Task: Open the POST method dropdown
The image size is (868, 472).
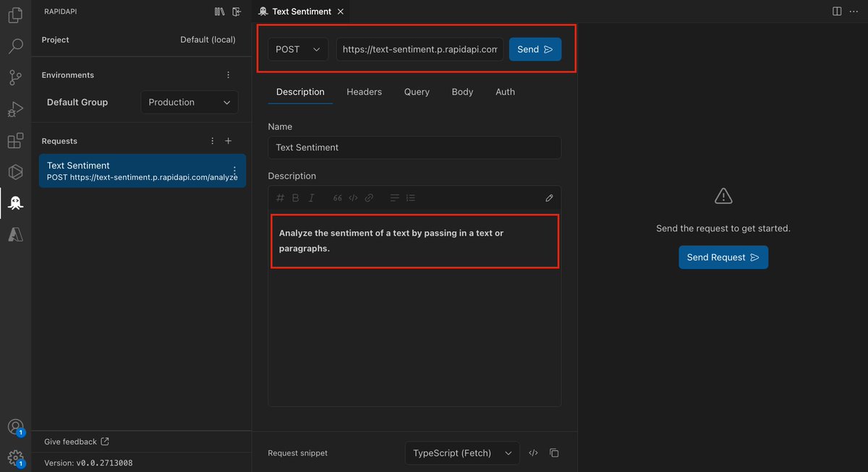Action: (297, 49)
